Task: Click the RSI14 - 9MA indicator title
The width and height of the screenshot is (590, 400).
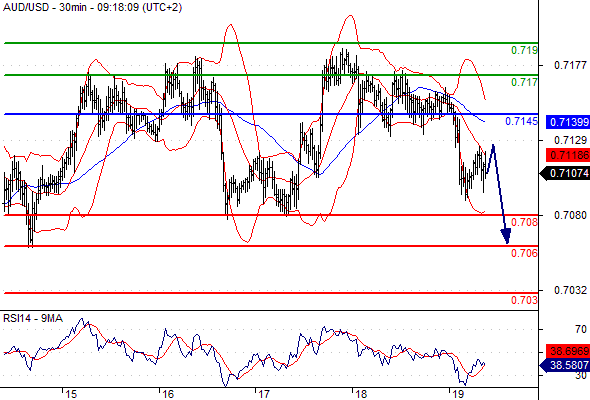Action: pos(33,318)
